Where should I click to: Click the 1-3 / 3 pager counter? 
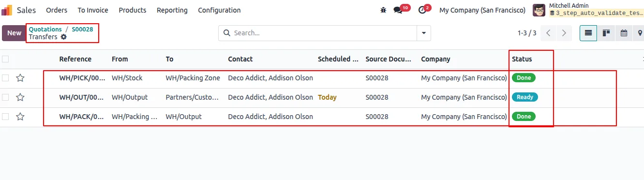[x=527, y=33]
